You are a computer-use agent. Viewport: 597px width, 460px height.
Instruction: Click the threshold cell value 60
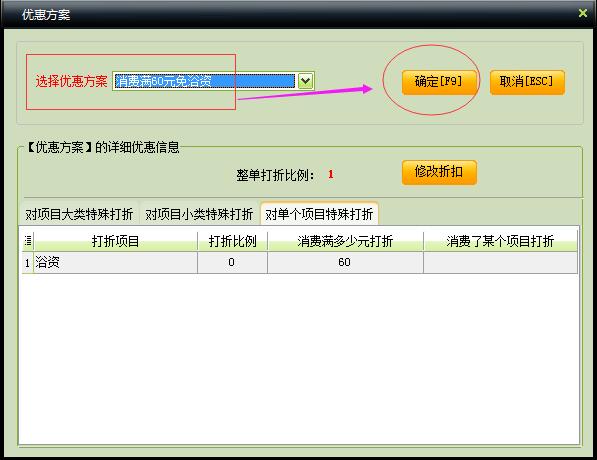point(345,262)
